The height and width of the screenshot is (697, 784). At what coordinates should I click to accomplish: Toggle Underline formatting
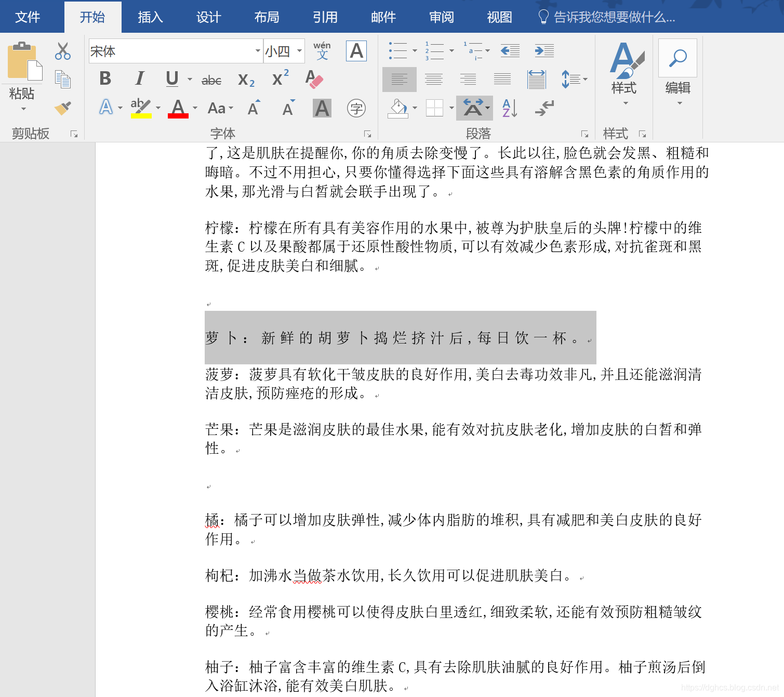[x=172, y=78]
